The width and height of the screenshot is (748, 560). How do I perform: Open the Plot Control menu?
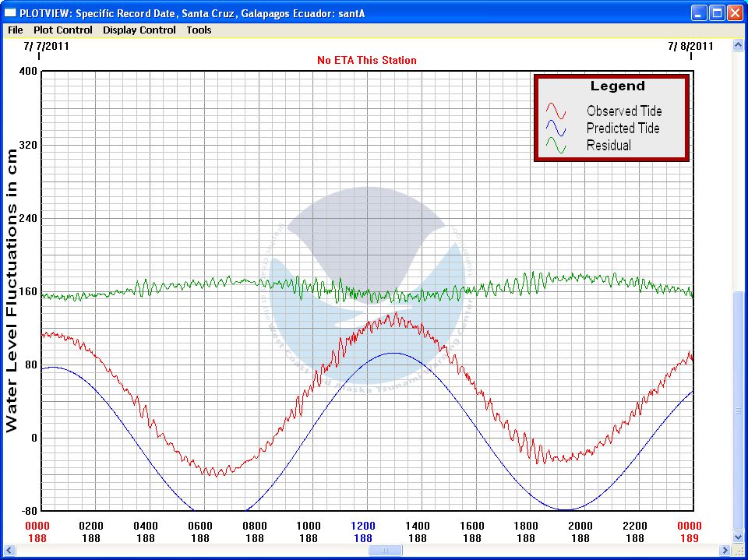coord(62,30)
